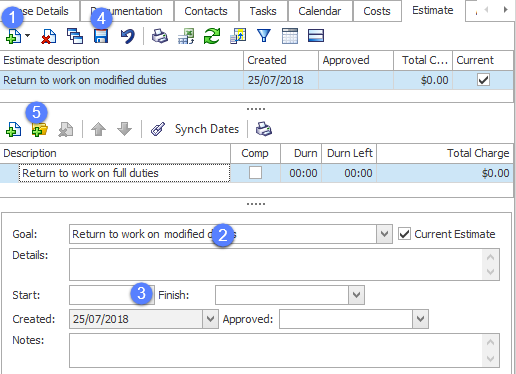Print estimates from the top toolbar printer
516x374 pixels.
(160, 36)
